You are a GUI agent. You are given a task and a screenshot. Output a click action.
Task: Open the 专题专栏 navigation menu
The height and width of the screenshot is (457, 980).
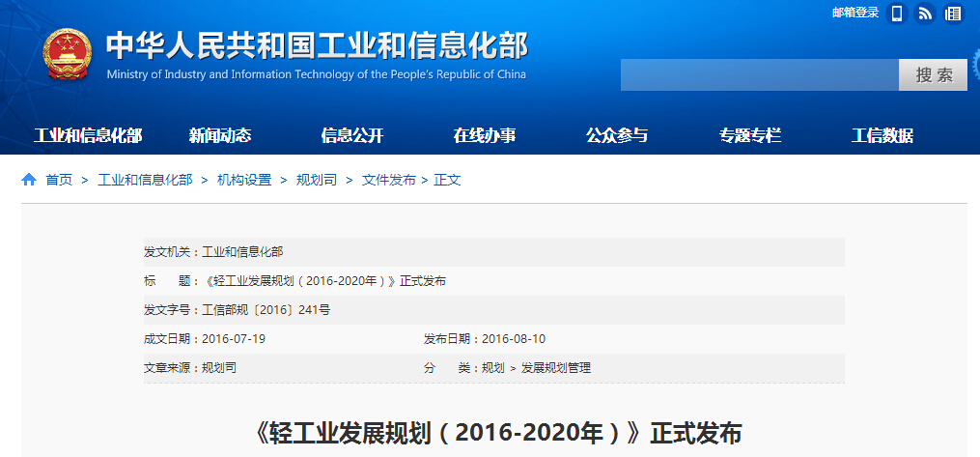pos(749,135)
